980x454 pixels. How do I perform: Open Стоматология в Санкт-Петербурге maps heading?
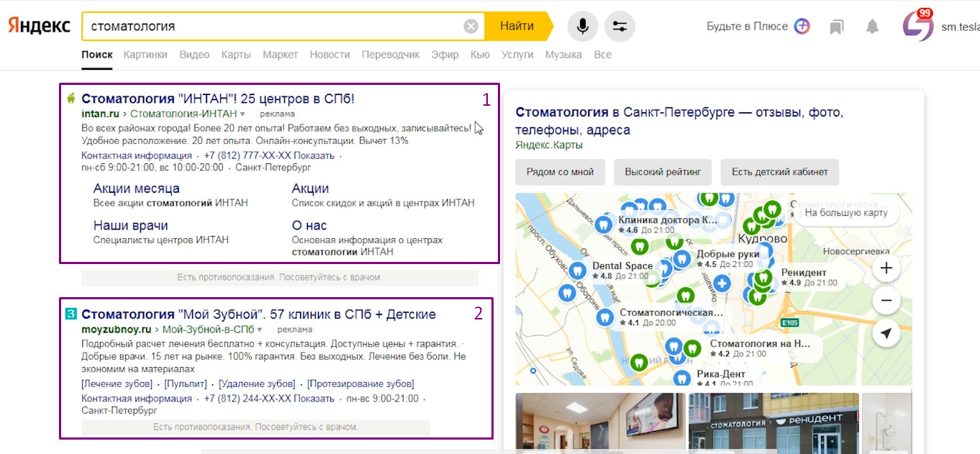tap(679, 121)
